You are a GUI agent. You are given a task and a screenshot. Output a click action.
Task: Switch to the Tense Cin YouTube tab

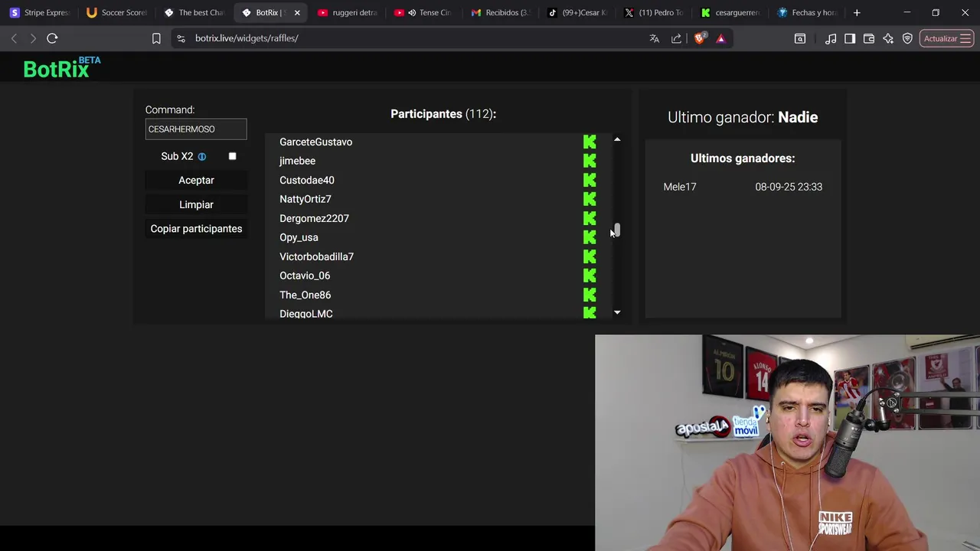tap(424, 12)
